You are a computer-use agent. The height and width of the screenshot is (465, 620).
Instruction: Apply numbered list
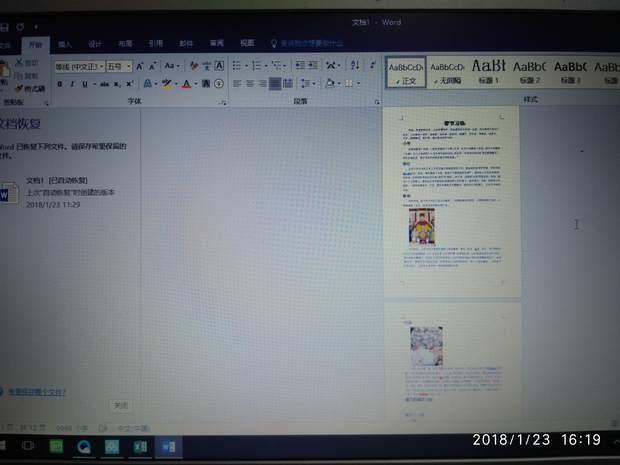(x=257, y=66)
